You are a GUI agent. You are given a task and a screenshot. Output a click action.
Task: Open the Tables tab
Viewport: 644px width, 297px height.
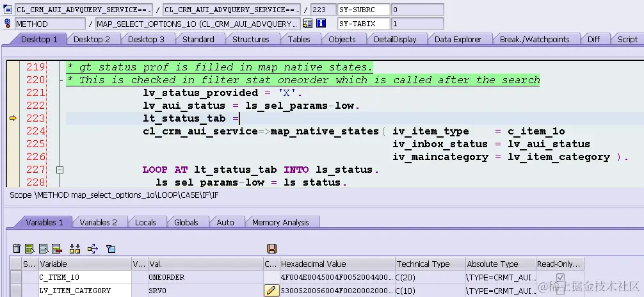coord(299,40)
